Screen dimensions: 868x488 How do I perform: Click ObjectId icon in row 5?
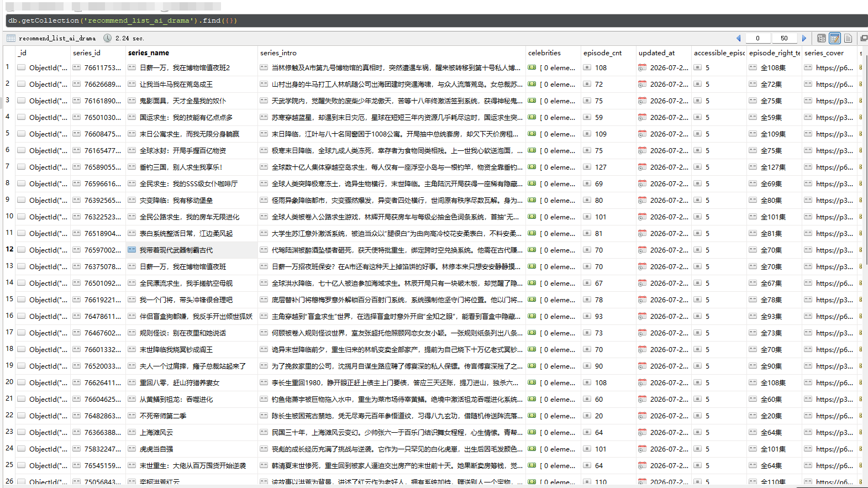(x=22, y=134)
